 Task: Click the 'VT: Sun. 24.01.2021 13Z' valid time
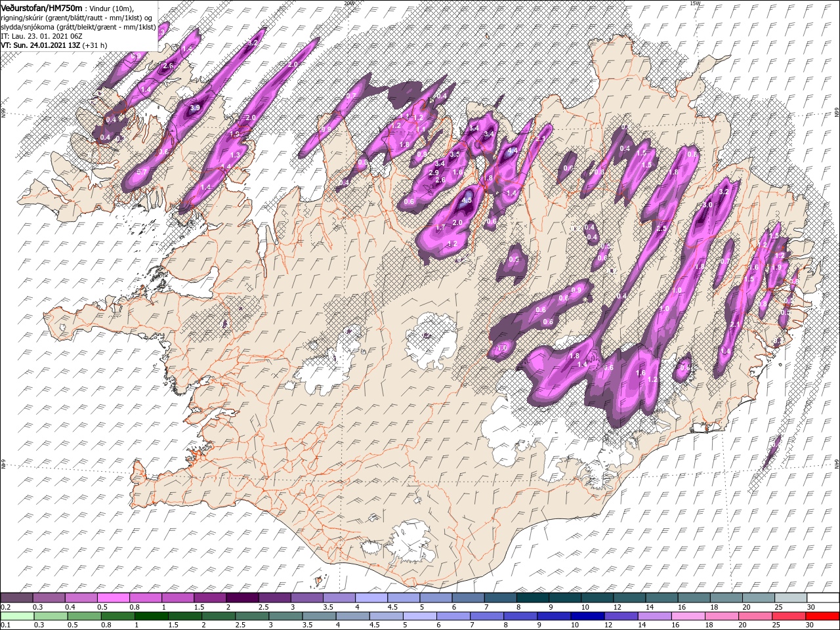[41, 45]
